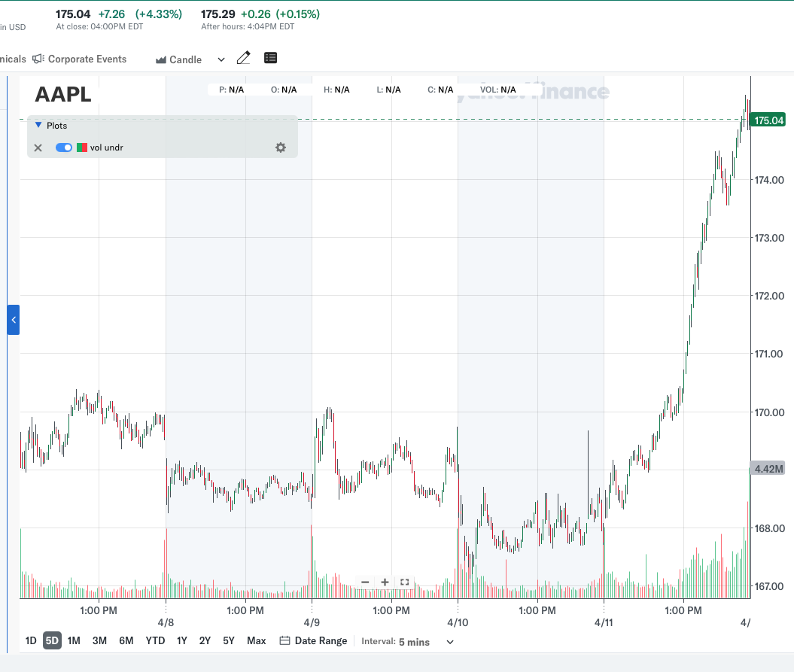Open the Date Range picker
Image resolution: width=794 pixels, height=672 pixels.
[x=314, y=641]
